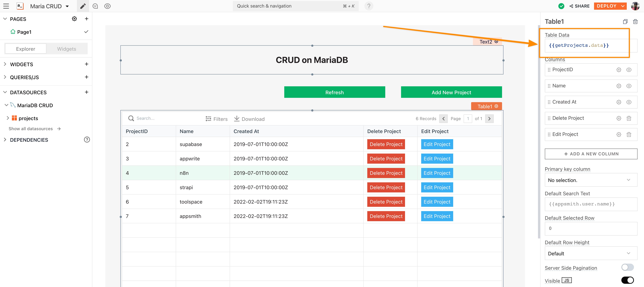Hide the ProjectID column

[x=629, y=70]
